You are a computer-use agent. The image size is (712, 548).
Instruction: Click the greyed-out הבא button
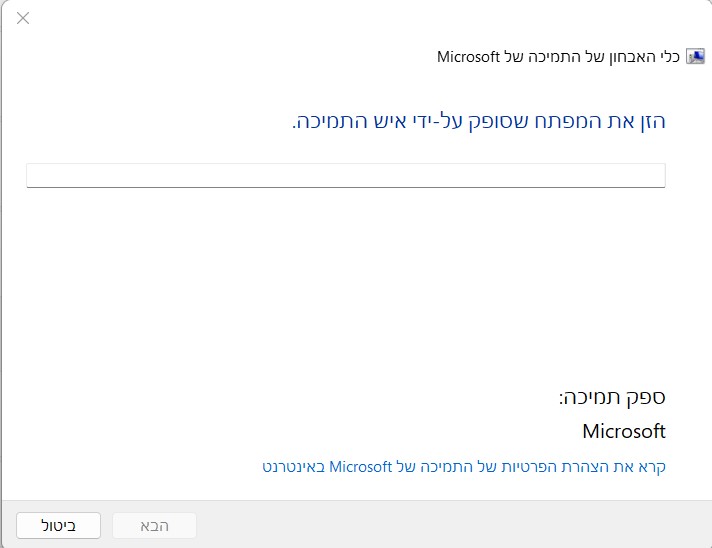click(154, 525)
